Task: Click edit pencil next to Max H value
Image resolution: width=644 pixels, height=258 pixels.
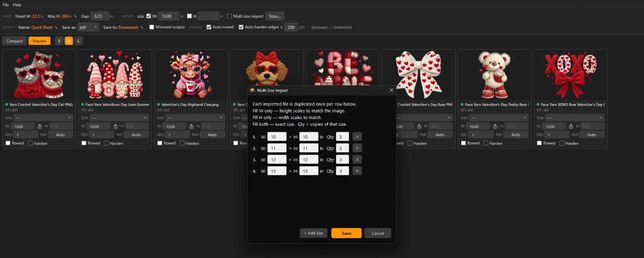Action: pos(76,16)
